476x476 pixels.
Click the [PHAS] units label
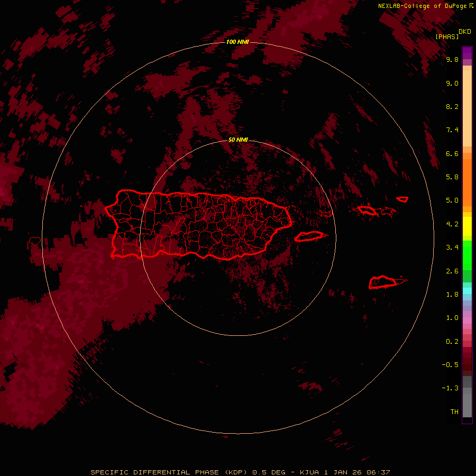pyautogui.click(x=447, y=36)
